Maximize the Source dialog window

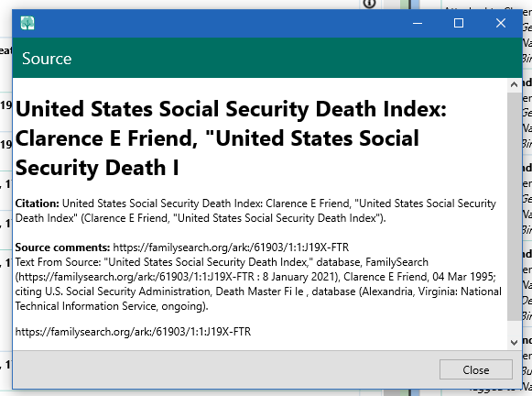click(459, 23)
